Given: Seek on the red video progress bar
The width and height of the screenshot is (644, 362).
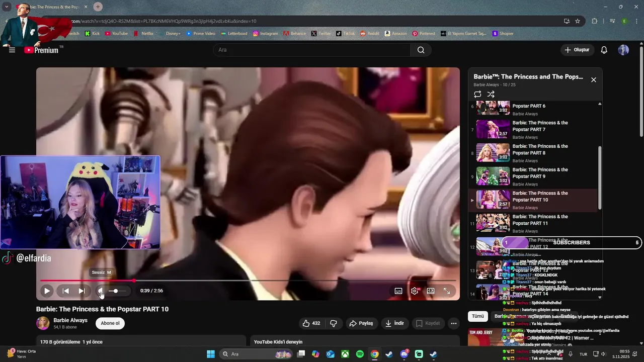Looking at the screenshot, I should [x=248, y=281].
